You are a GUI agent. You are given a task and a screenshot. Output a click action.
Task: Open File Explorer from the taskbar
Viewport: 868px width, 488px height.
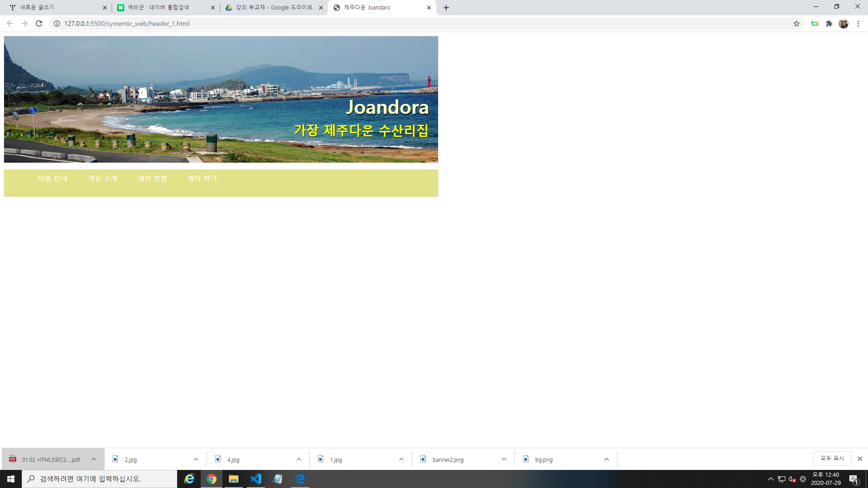click(x=233, y=479)
